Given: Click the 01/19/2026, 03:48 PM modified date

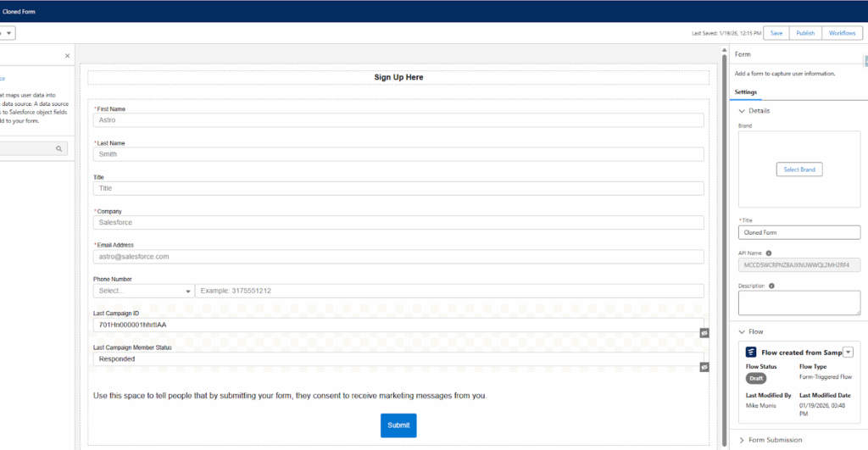Looking at the screenshot, I should pos(822,409).
